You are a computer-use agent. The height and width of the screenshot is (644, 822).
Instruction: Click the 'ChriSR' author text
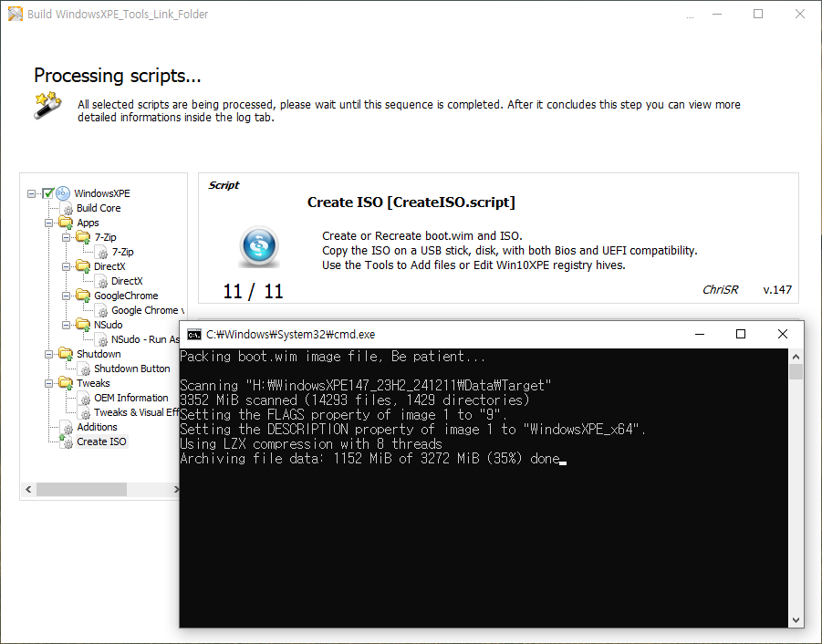coord(720,290)
